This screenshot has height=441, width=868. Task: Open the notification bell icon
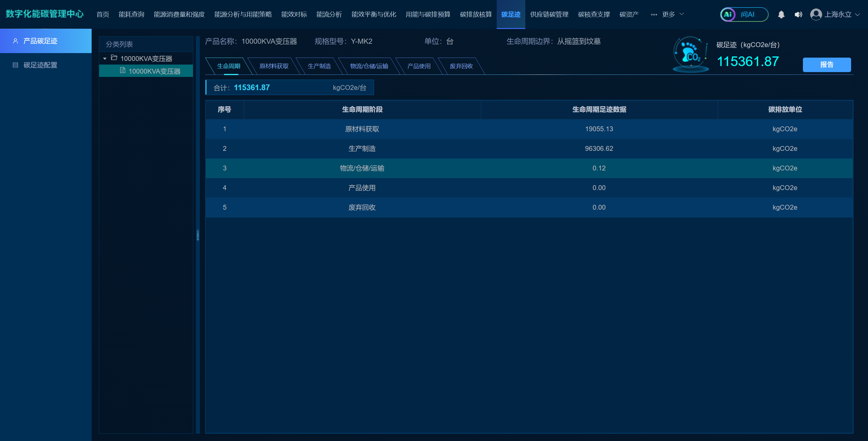point(781,14)
